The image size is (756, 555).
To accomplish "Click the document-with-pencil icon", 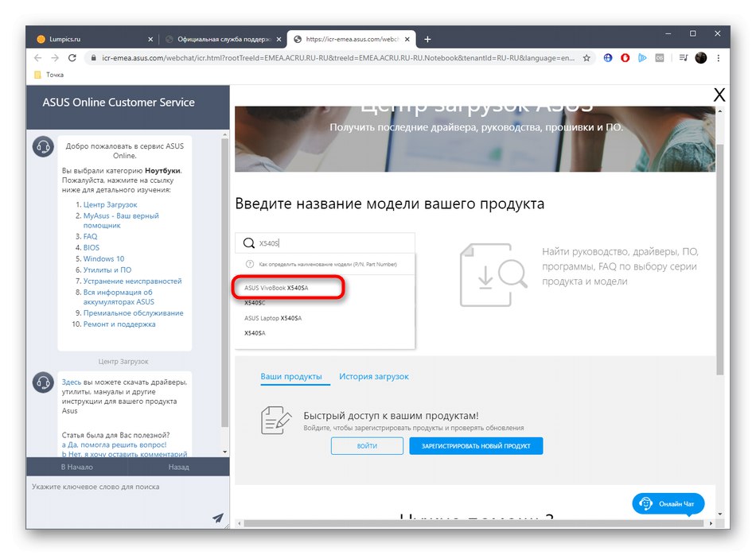I will click(x=276, y=421).
